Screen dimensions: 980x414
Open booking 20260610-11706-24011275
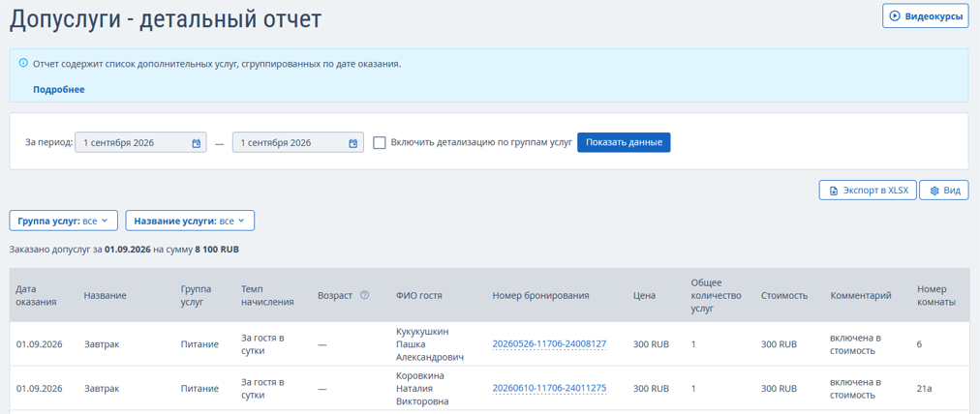(x=549, y=388)
